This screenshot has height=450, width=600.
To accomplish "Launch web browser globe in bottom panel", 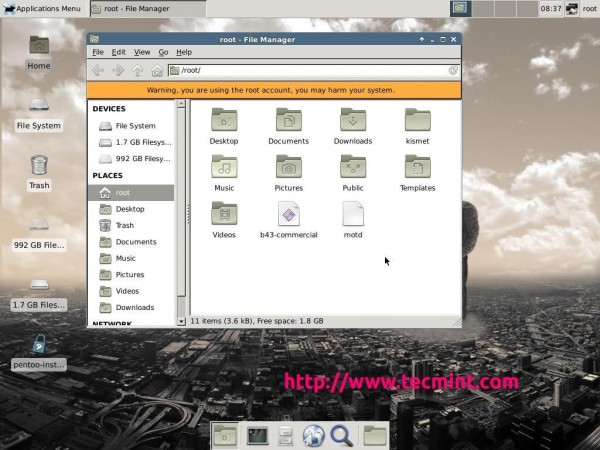I will pos(313,435).
